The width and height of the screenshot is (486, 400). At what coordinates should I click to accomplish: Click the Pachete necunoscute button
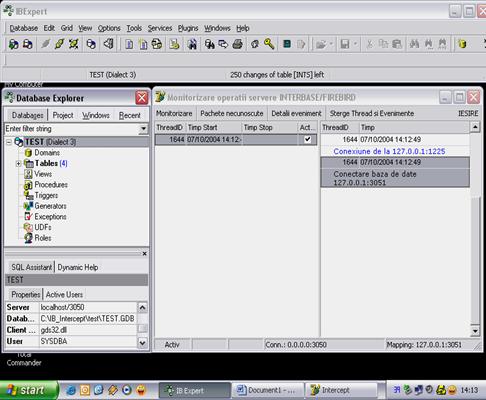[x=232, y=114]
